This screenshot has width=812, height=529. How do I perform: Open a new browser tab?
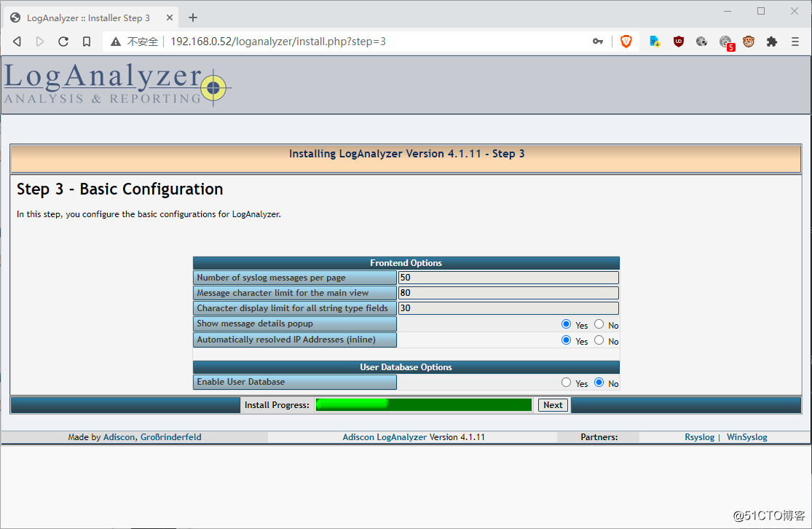click(193, 17)
